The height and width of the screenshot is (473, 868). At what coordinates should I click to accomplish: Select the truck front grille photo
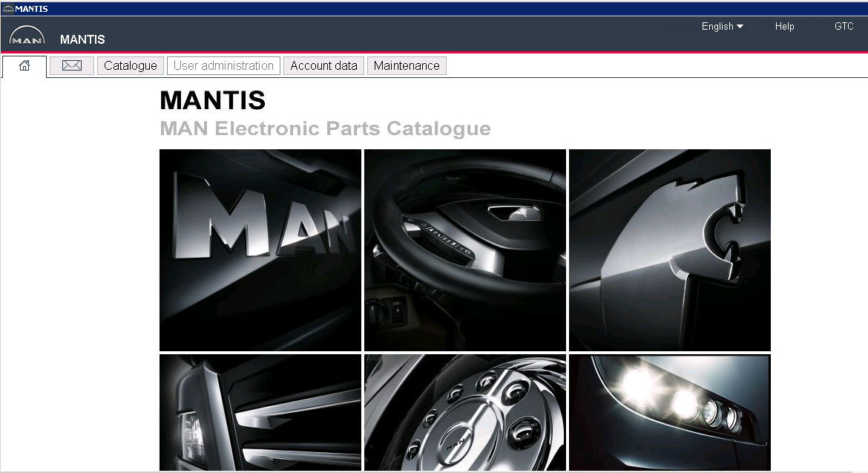pos(260,413)
